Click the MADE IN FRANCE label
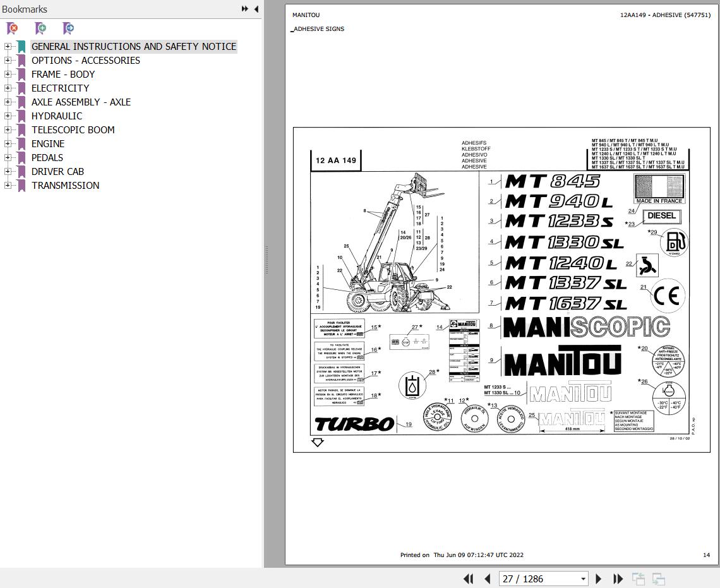720x588 pixels. click(x=659, y=201)
